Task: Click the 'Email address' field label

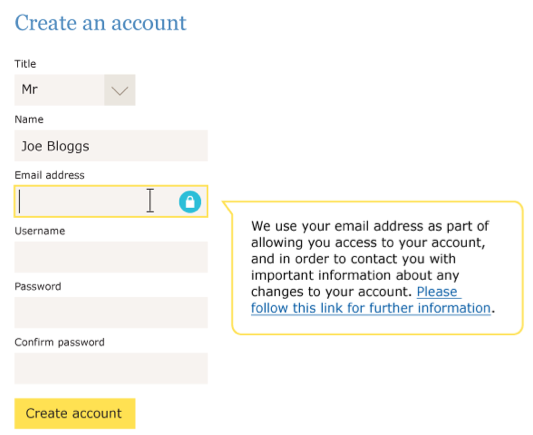Action: tap(50, 175)
